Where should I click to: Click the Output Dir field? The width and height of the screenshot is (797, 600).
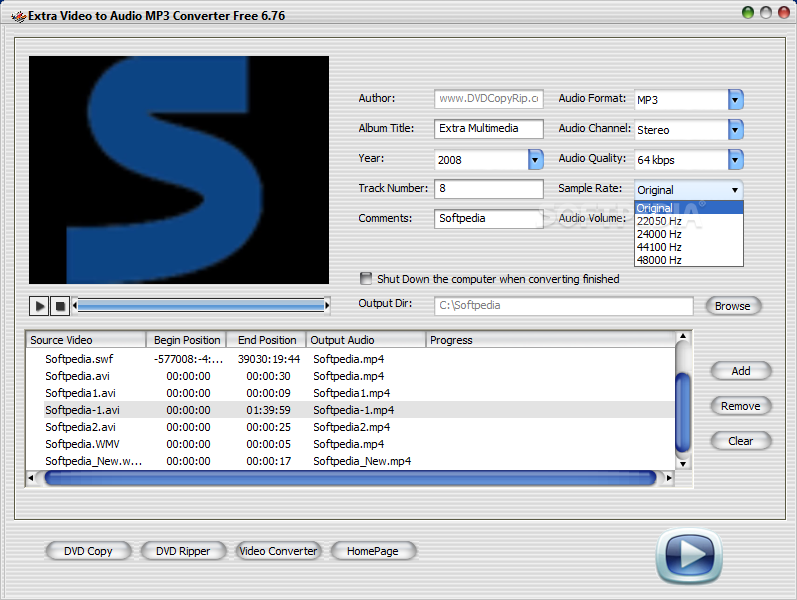(564, 306)
